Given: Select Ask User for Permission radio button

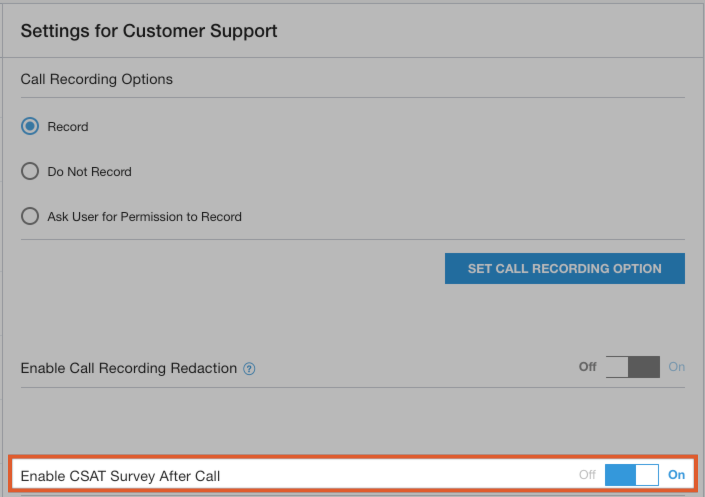Looking at the screenshot, I should (30, 216).
